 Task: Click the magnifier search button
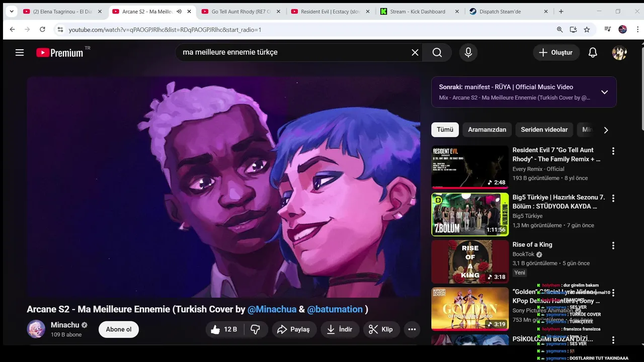437,52
